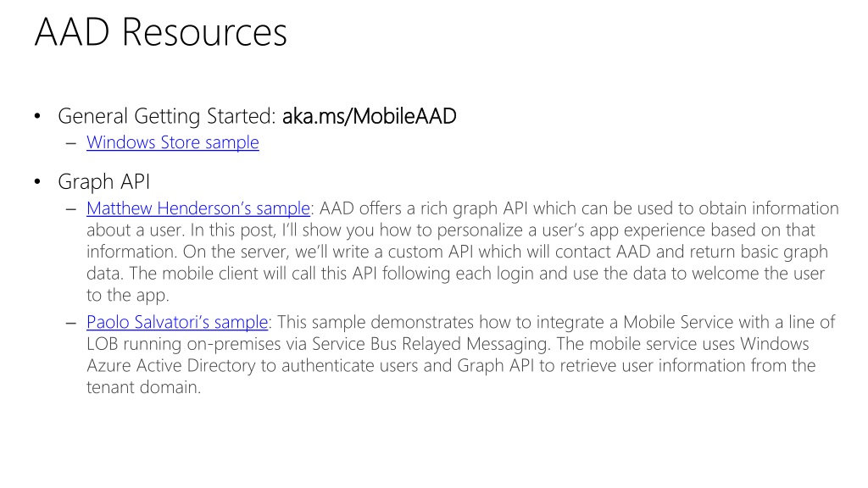Click 'Azure Active Directory' in the description
The width and height of the screenshot is (868, 488).
[x=171, y=366]
